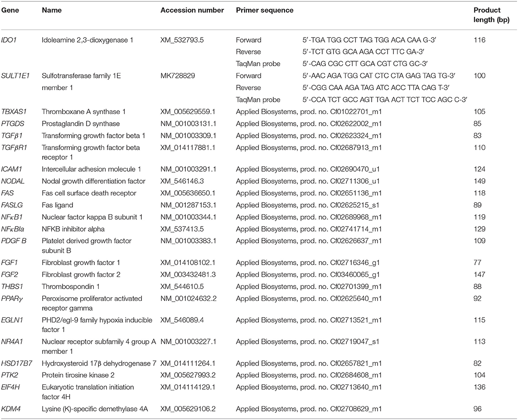
Task: Click 'Fas cell surface death receptor'
Action: click(x=89, y=193)
